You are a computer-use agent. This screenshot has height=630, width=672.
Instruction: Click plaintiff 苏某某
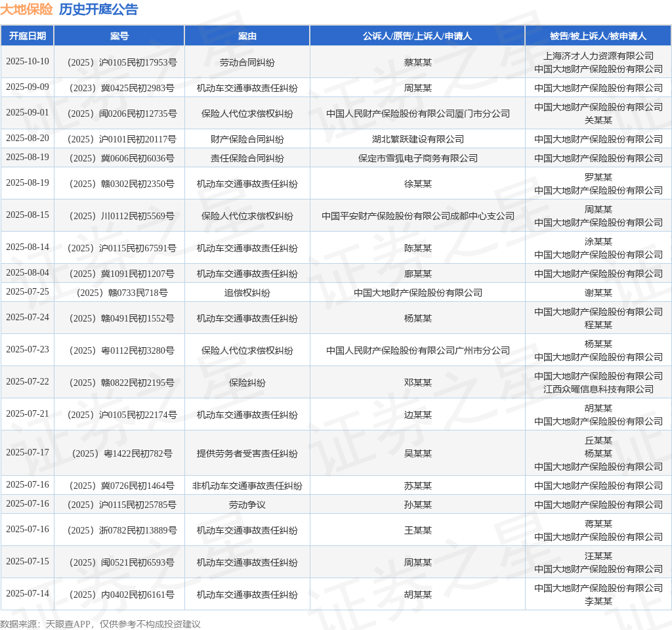point(418,486)
